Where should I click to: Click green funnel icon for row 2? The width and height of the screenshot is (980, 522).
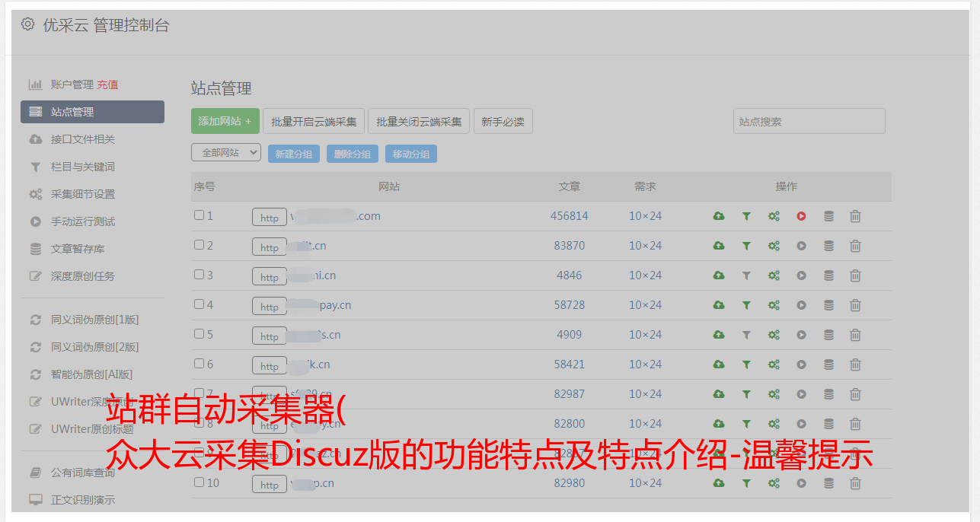coord(746,246)
